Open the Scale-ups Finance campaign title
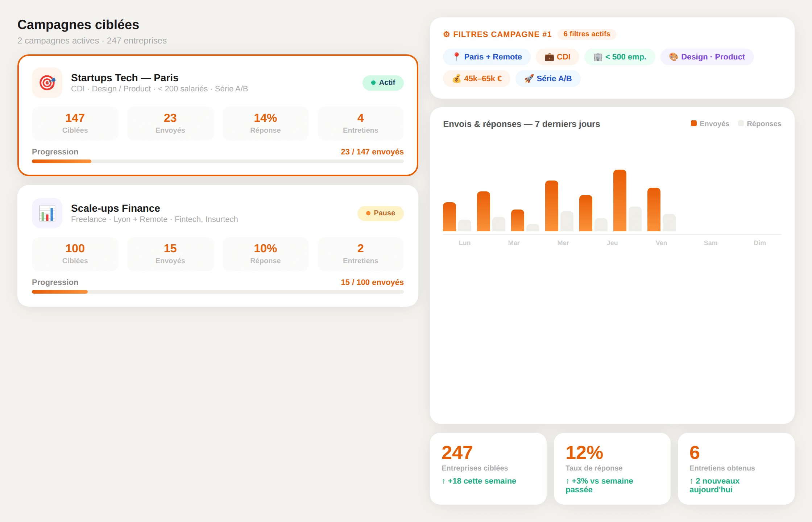 point(115,208)
